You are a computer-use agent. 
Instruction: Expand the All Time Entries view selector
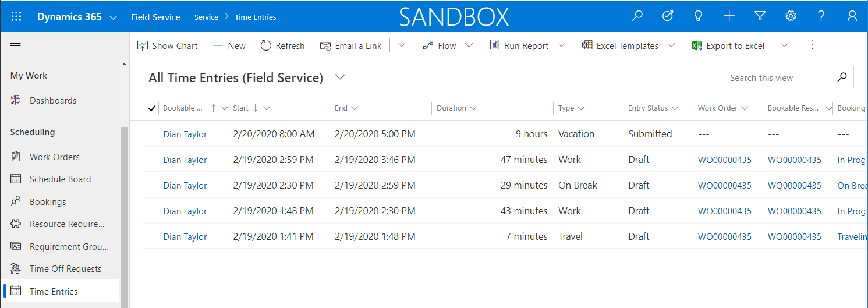pyautogui.click(x=341, y=77)
